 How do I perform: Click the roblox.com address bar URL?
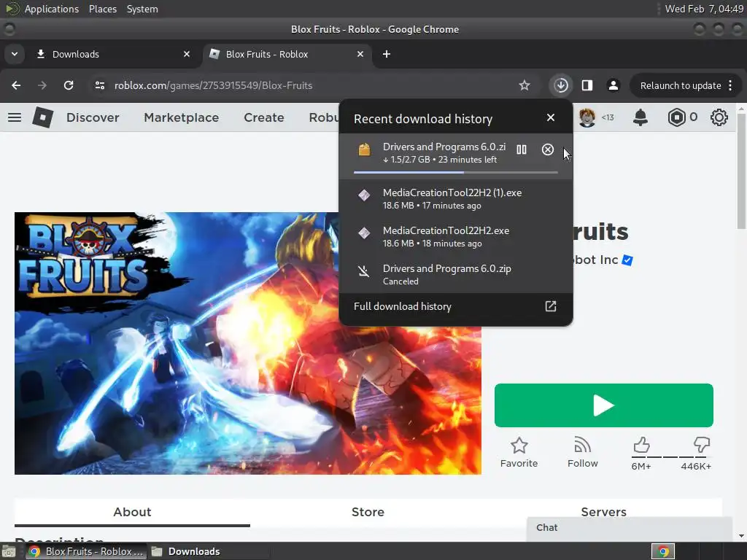(x=213, y=86)
